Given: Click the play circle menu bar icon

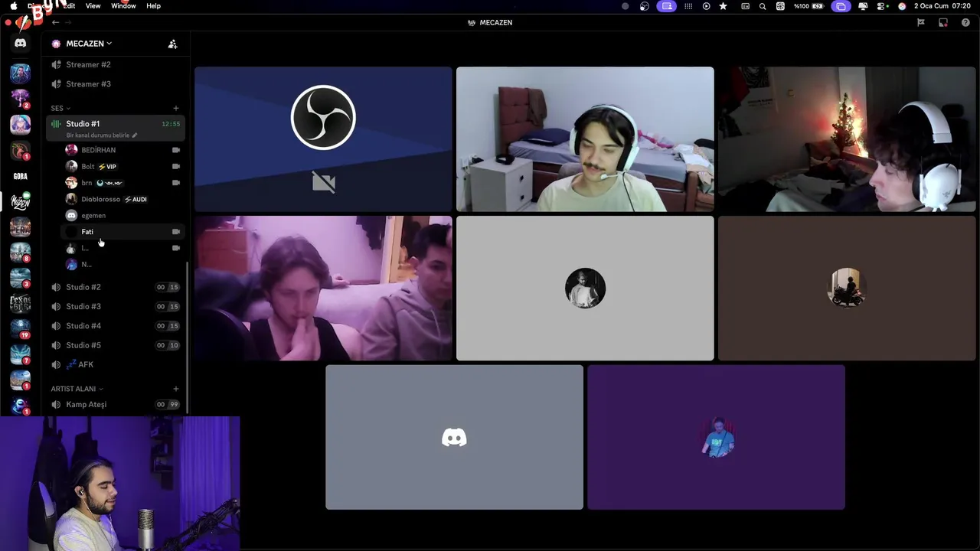Looking at the screenshot, I should coord(706,6).
